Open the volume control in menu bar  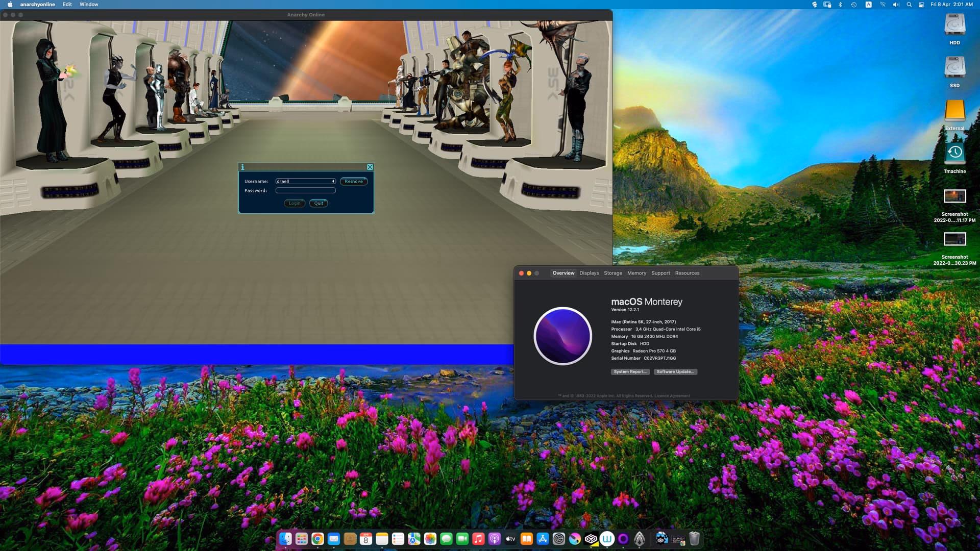896,5
